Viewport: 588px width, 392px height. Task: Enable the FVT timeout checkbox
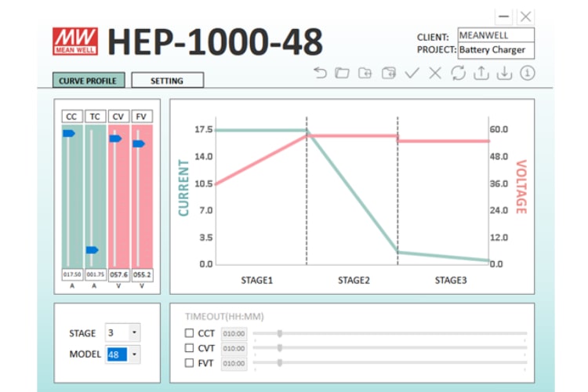(190, 363)
